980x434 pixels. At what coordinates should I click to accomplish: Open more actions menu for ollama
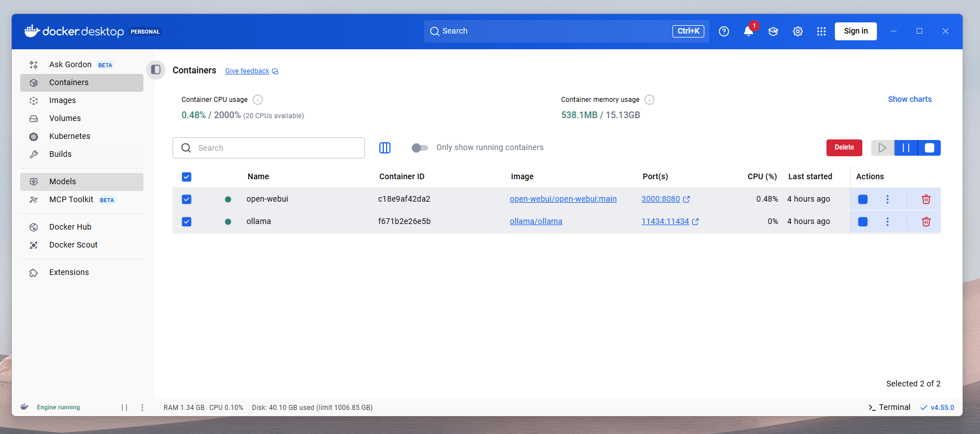coord(887,222)
